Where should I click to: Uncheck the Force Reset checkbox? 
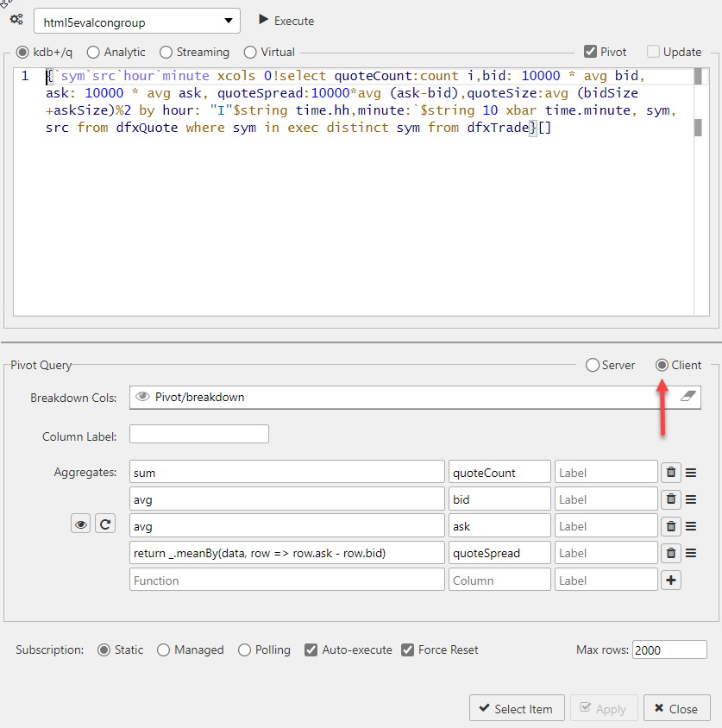click(407, 650)
